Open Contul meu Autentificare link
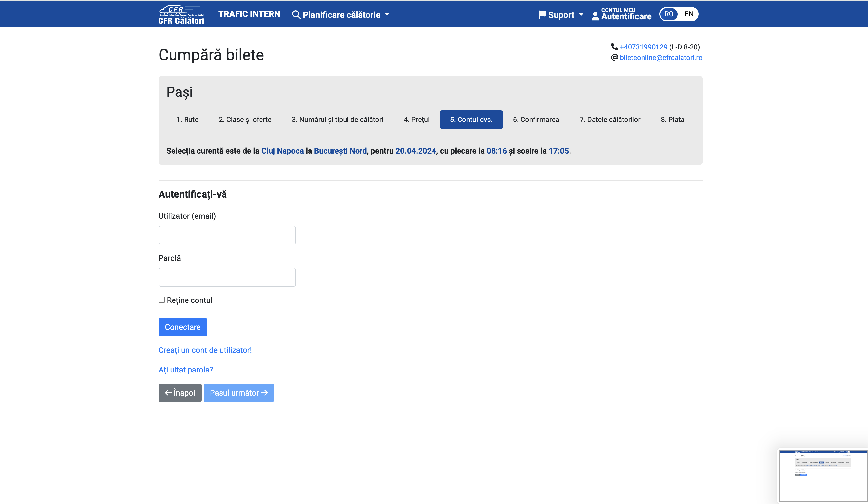Viewport: 868px width, 504px height. pos(622,14)
